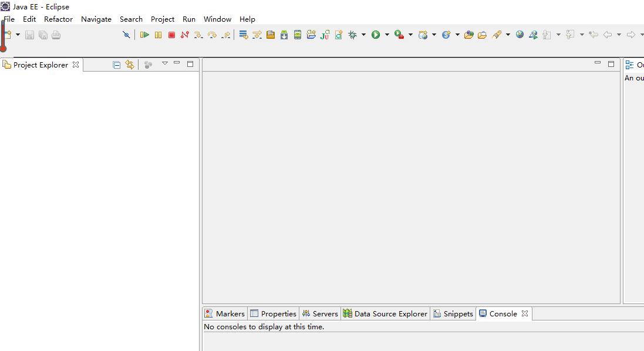Click the Resume debug icon
The image size is (644, 351).
point(144,35)
